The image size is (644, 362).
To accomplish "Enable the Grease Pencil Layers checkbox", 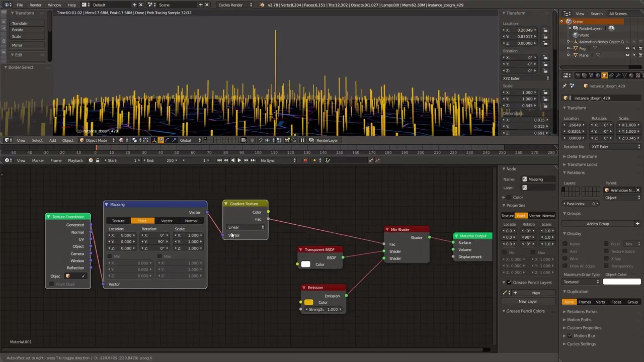I will click(509, 282).
